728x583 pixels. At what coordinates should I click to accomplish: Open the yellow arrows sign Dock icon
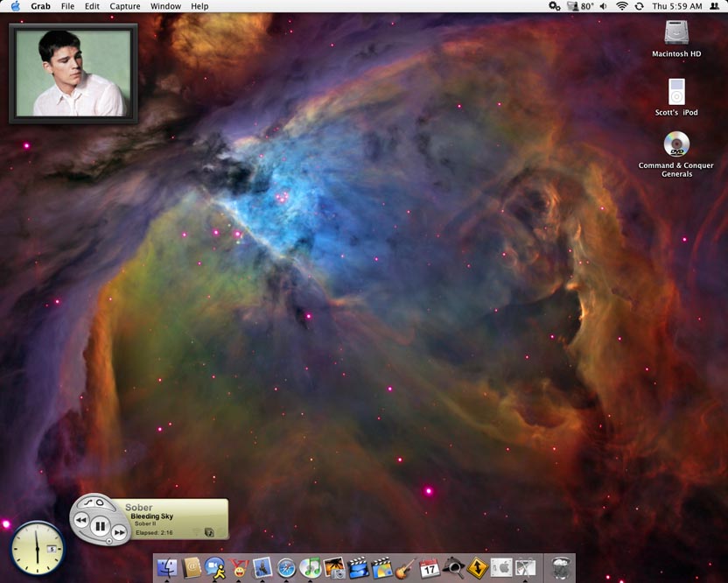pos(477,567)
